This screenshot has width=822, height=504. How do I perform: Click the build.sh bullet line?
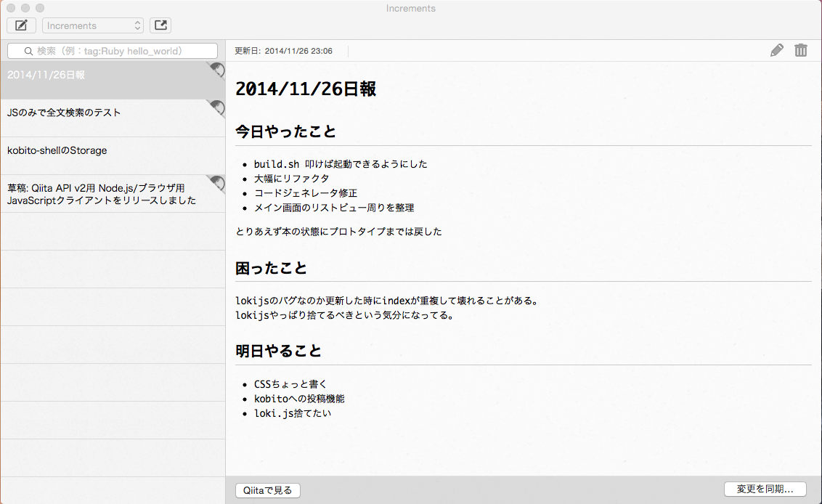(341, 164)
